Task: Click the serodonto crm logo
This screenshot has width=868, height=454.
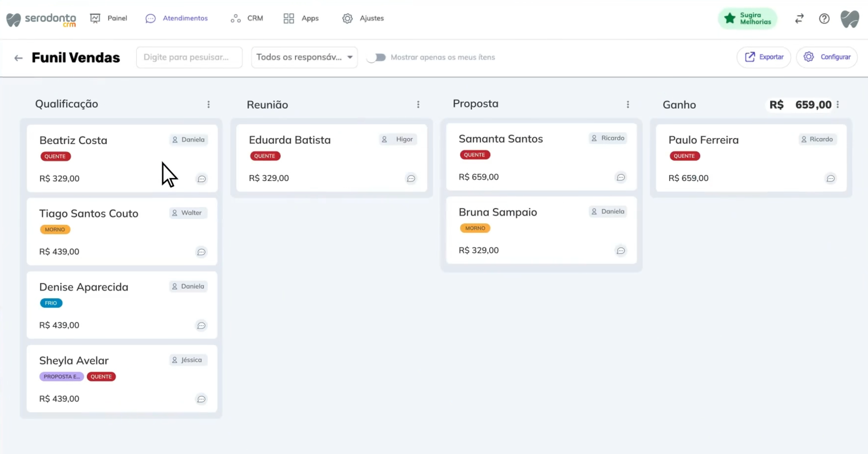Action: [x=41, y=19]
